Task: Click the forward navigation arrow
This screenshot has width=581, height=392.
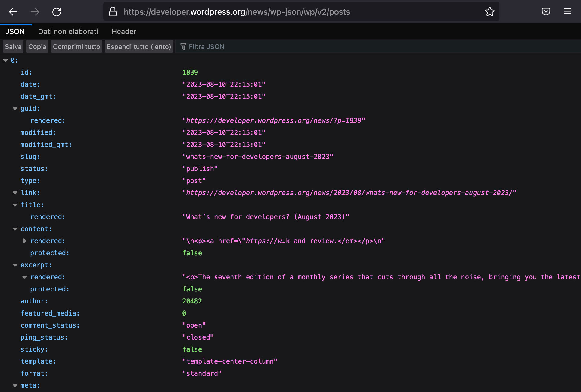Action: pos(35,12)
